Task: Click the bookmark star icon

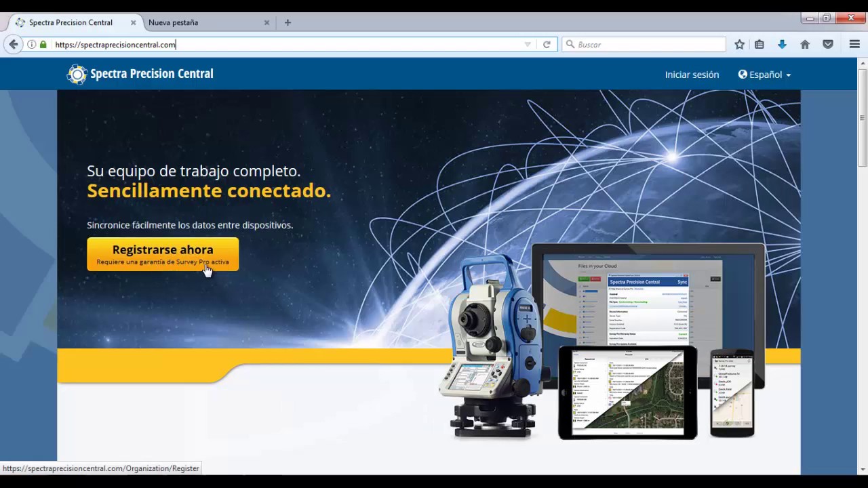Action: pos(739,44)
